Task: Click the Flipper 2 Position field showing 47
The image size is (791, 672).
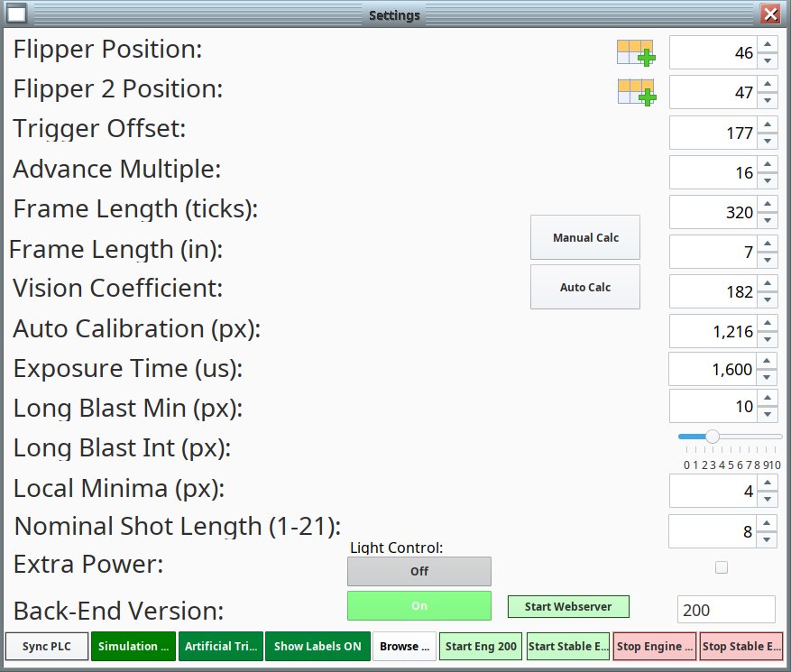Action: [713, 92]
